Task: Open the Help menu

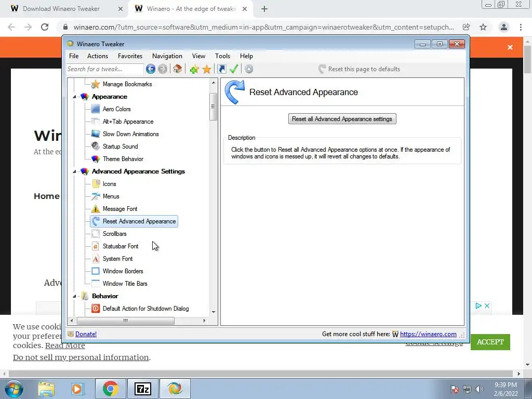Action: [246, 56]
